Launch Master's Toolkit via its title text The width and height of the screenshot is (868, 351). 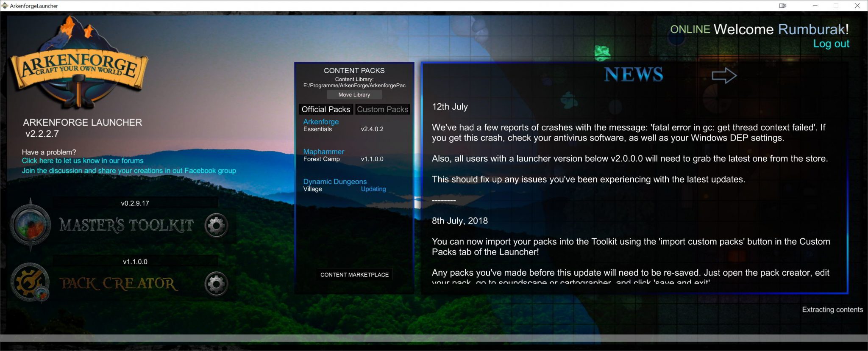(x=126, y=225)
